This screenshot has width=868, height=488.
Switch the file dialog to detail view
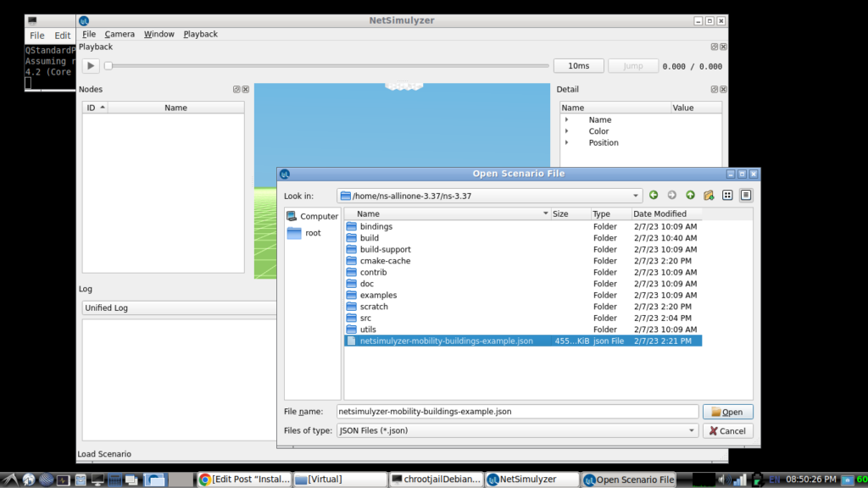point(746,194)
